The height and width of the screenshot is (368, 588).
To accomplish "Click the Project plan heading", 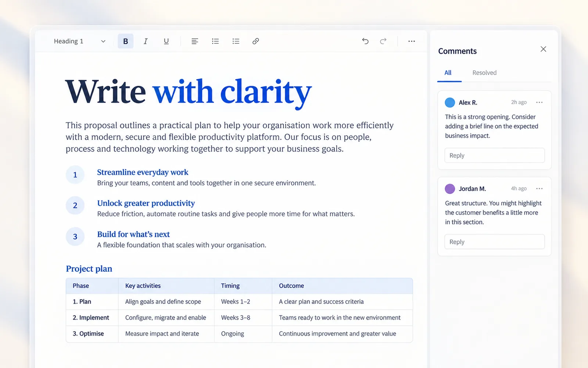I will (x=89, y=269).
